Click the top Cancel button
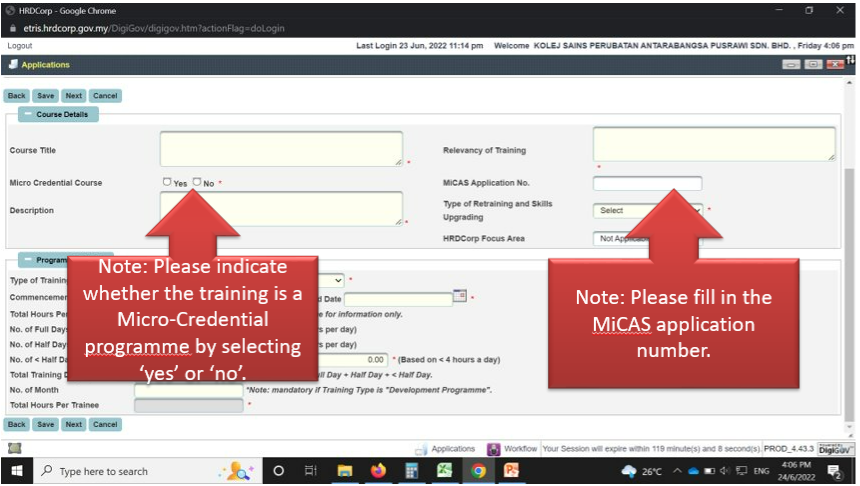Viewport: 860px width, 486px height. [x=105, y=95]
